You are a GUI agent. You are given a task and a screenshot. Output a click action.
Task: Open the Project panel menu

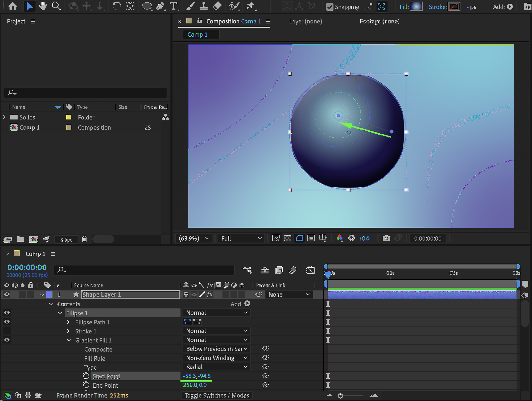click(33, 22)
